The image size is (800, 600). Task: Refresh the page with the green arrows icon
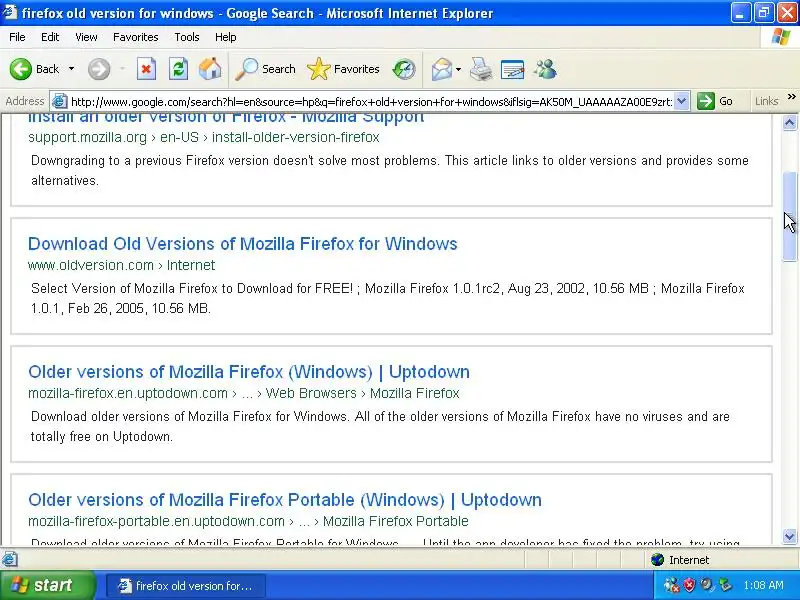point(179,69)
